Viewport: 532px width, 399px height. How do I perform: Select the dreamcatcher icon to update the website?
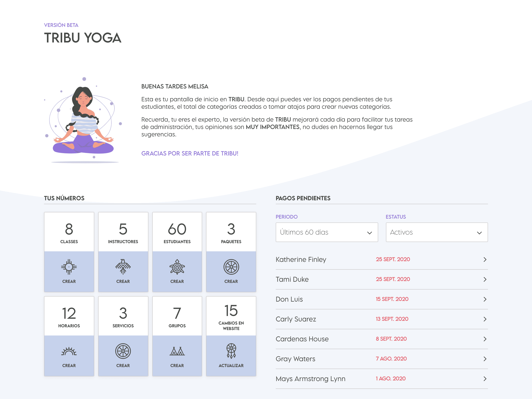(231, 351)
